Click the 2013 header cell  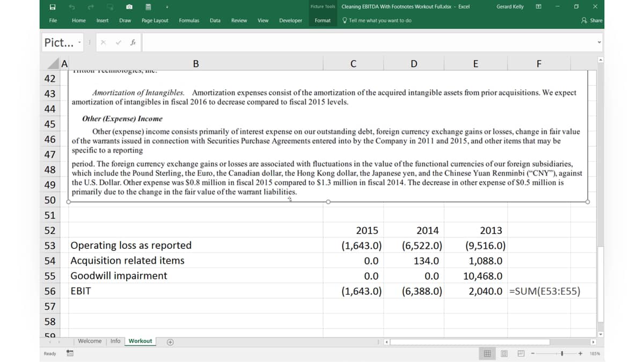pos(475,231)
